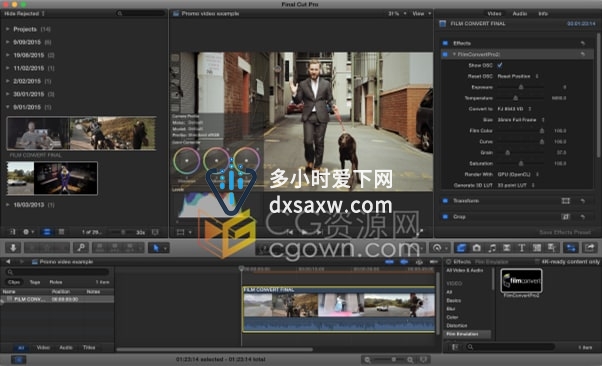This screenshot has width=602, height=366.
Task: Click Save Effects Preset button
Action: [x=565, y=232]
